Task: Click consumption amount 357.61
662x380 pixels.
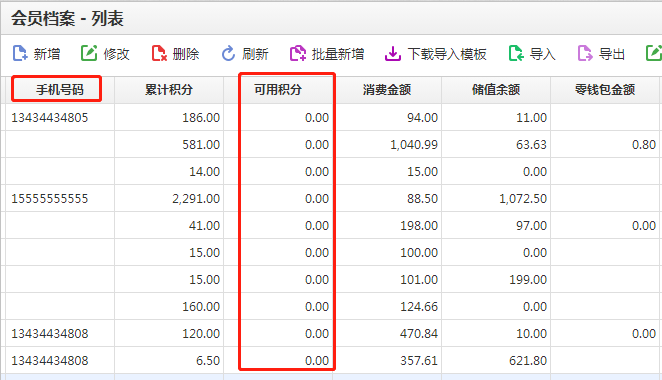Action: (x=419, y=361)
